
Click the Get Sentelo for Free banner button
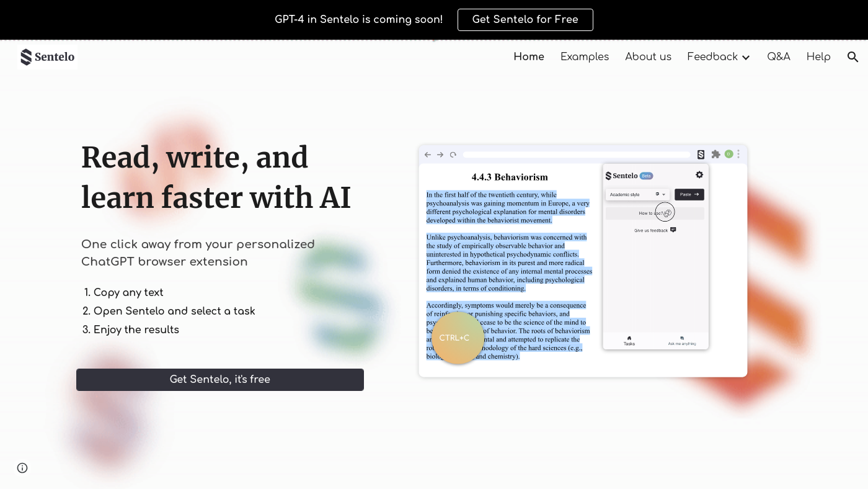525,20
